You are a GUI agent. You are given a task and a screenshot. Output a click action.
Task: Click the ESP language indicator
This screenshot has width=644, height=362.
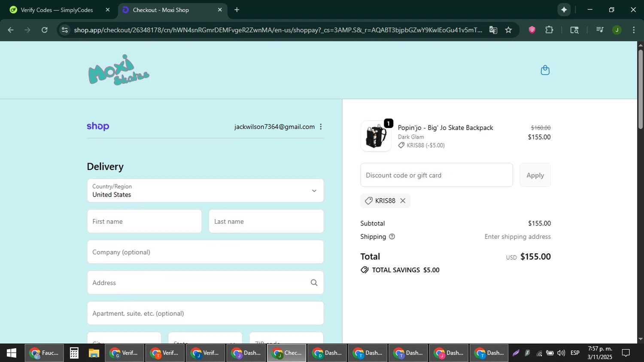pos(575,353)
